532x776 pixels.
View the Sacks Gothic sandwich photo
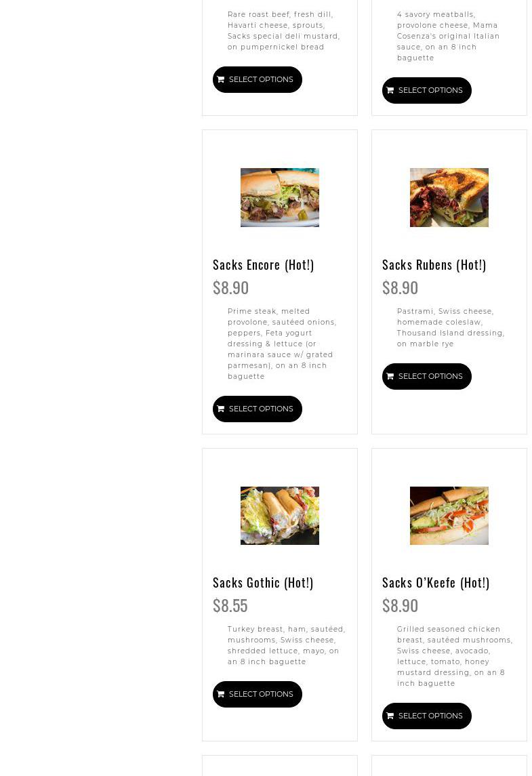coord(280,516)
